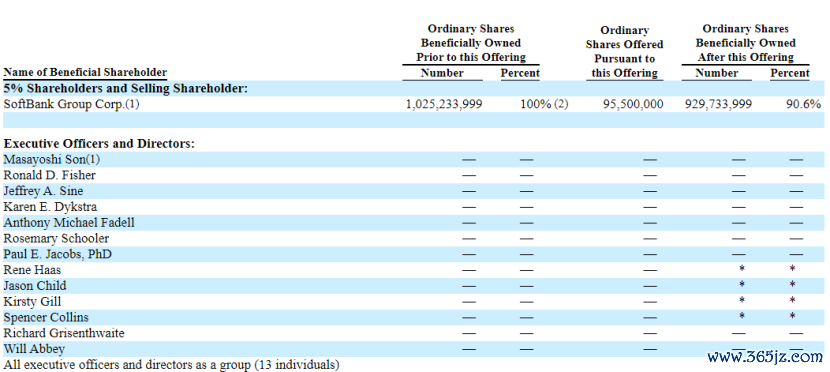The image size is (830, 372).
Task: Click the Executive Officers and Directors heading
Action: [x=99, y=143]
